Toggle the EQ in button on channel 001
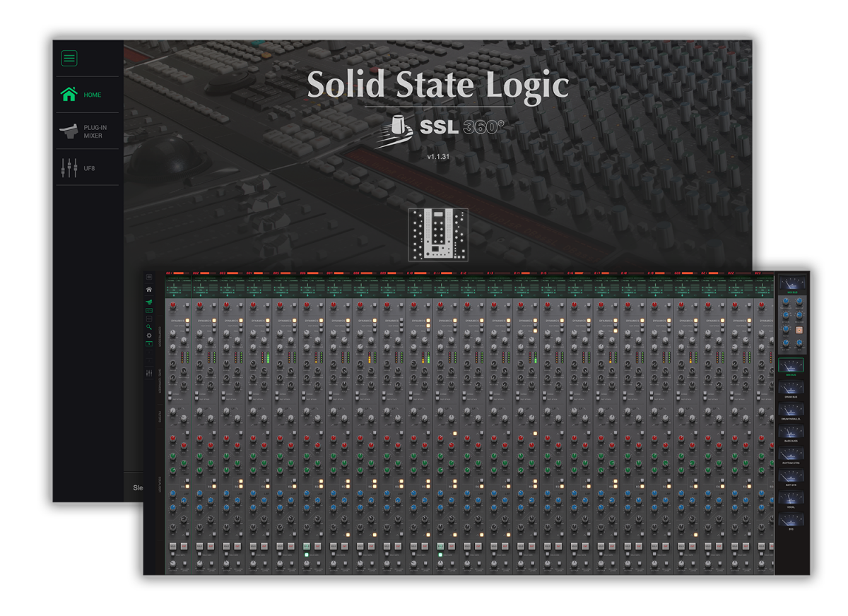Viewport: 848px width, 616px height. coord(187,487)
